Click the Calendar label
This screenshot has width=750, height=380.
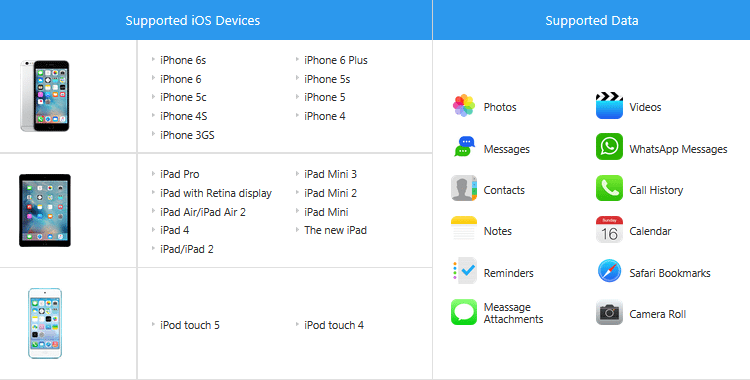650,231
